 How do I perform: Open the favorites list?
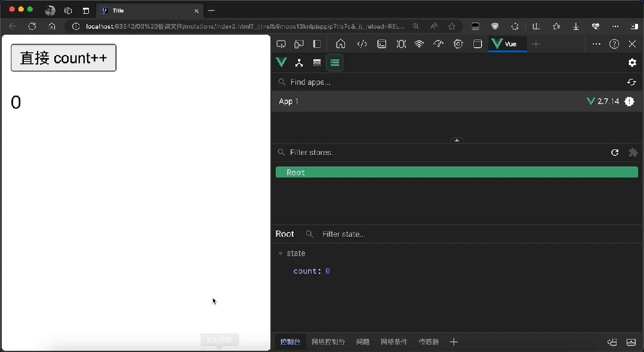click(x=556, y=26)
